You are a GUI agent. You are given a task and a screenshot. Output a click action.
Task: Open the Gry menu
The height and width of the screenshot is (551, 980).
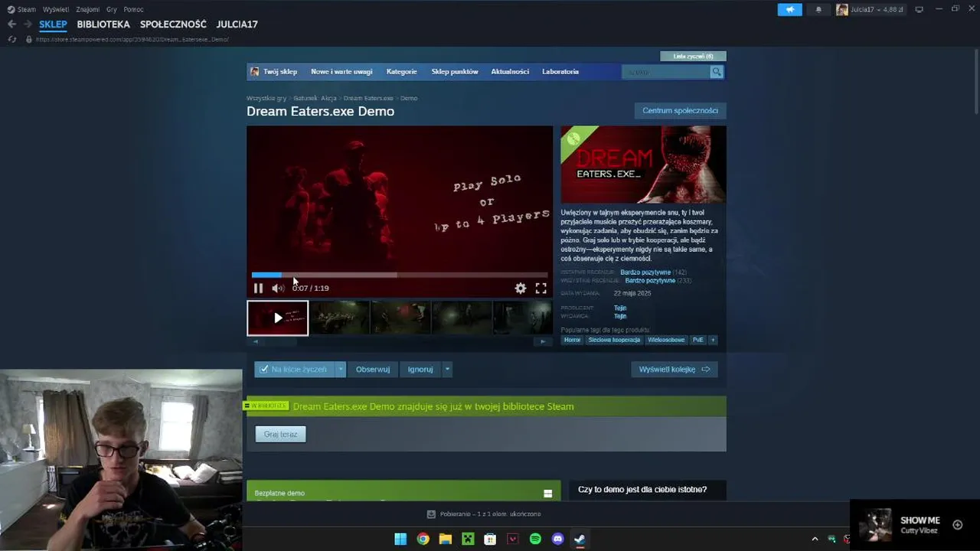[112, 9]
